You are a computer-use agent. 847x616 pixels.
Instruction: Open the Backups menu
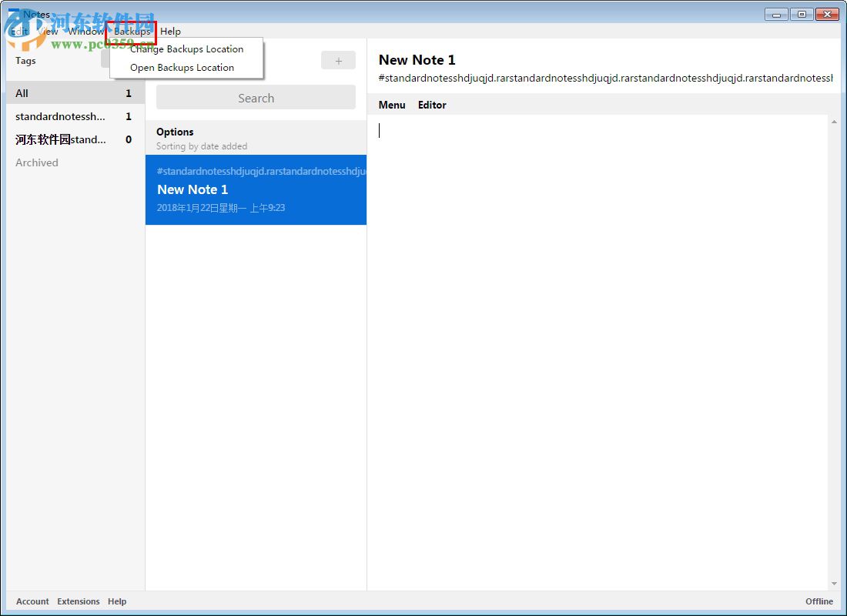(x=132, y=32)
